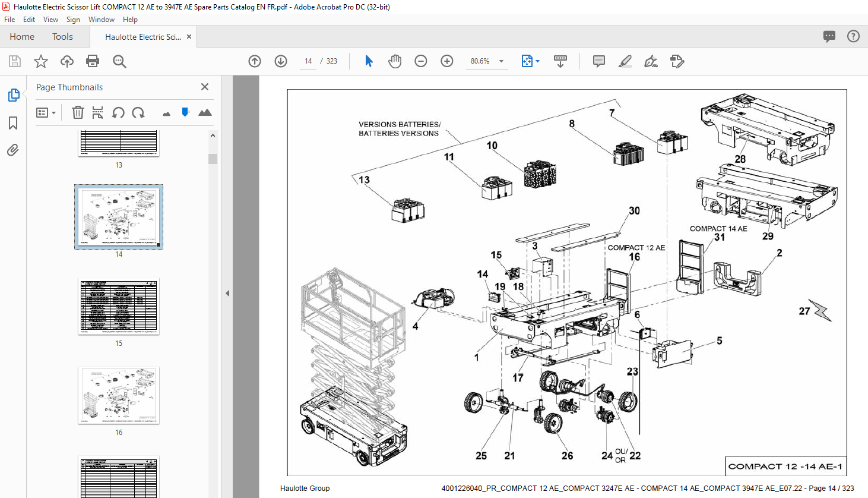Viewport: 868px width, 498px height.
Task: Open the find text magnifier tool
Action: coord(119,61)
